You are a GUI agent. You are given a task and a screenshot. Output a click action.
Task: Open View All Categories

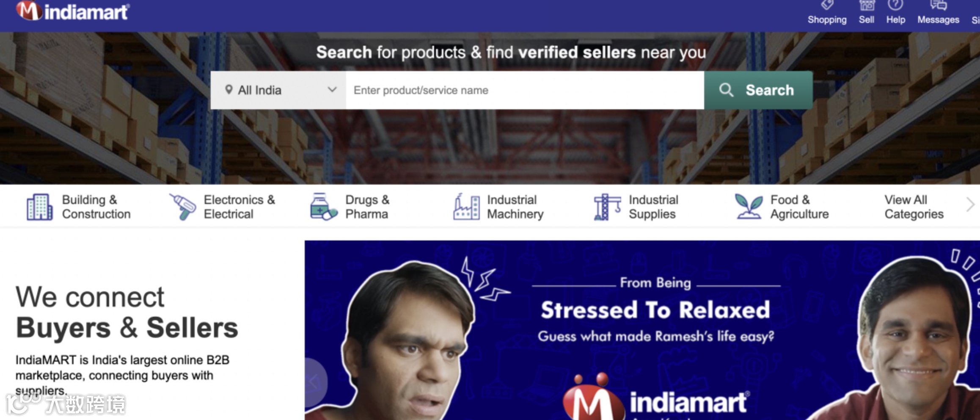click(914, 207)
